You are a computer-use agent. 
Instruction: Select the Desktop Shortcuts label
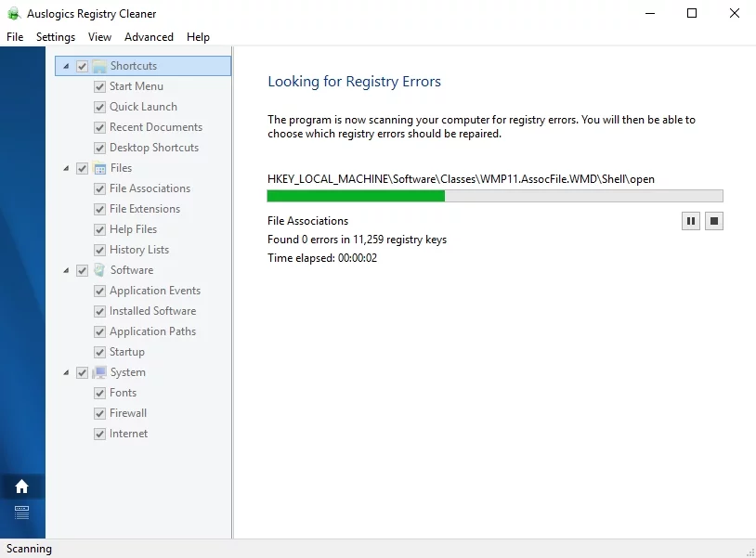pos(154,148)
